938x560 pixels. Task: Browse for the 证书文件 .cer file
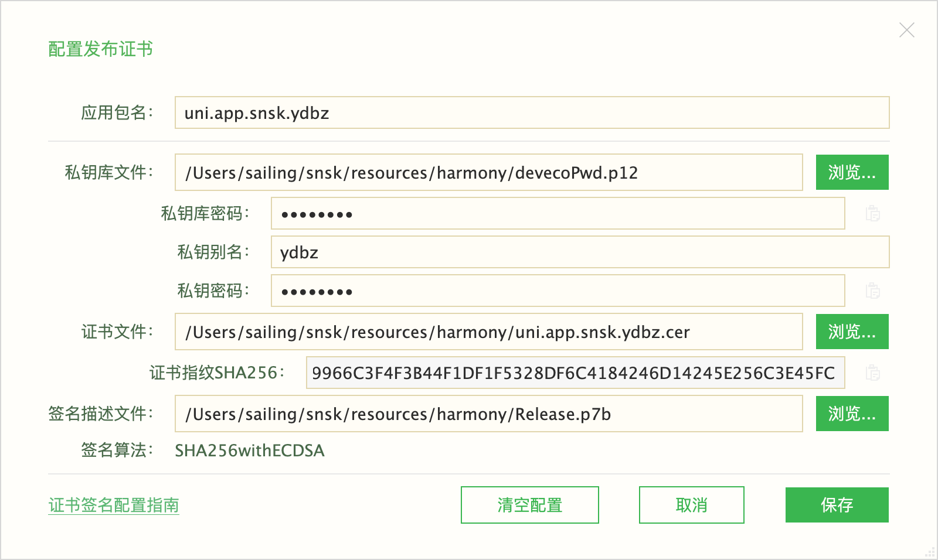point(852,332)
